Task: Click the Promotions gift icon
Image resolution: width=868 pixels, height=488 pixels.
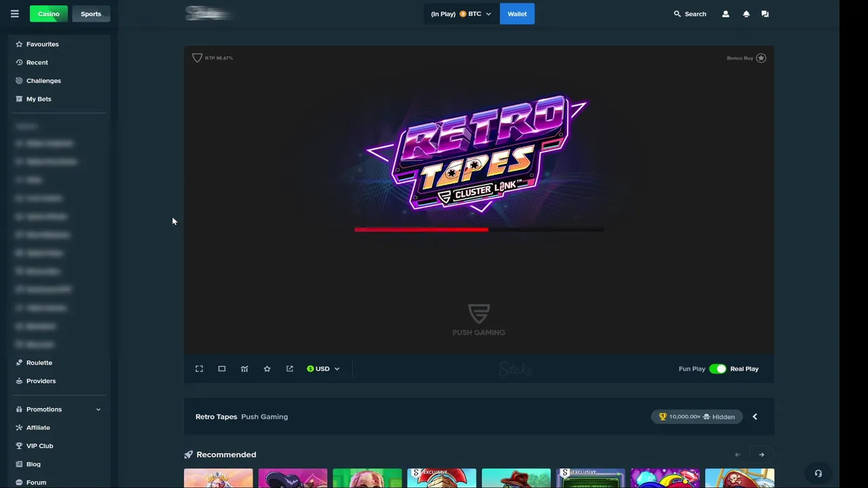Action: click(19, 409)
